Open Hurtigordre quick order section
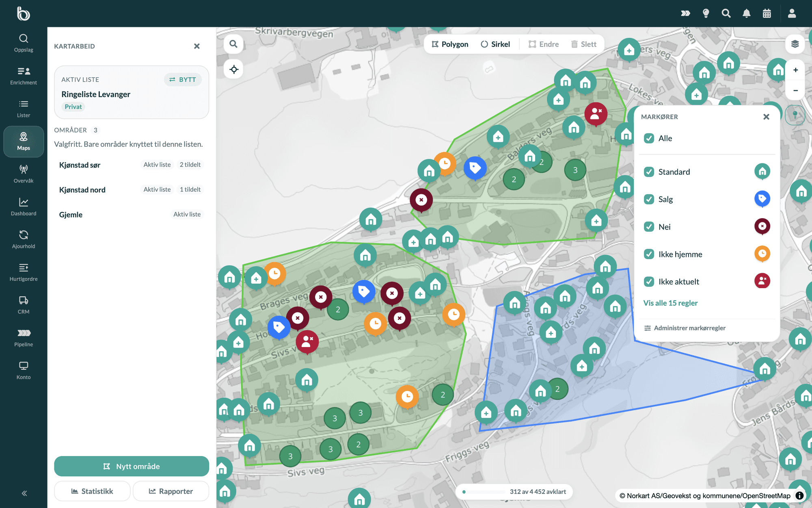This screenshot has width=812, height=508. pos(24,272)
